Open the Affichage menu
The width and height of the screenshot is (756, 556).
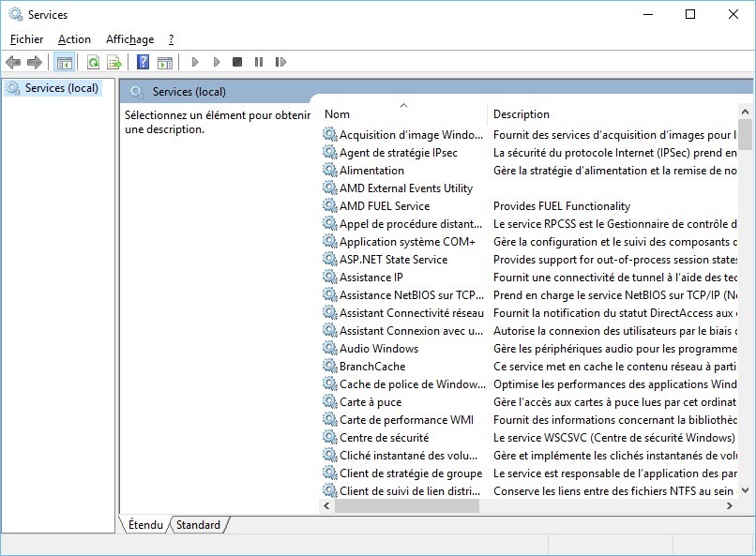129,39
